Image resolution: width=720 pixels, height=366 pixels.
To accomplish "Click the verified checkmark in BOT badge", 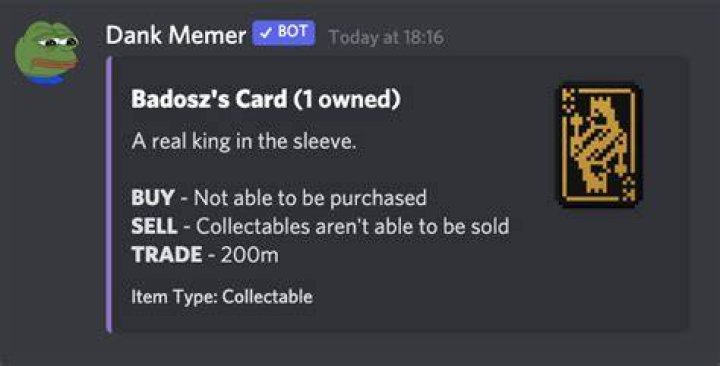I will click(265, 33).
